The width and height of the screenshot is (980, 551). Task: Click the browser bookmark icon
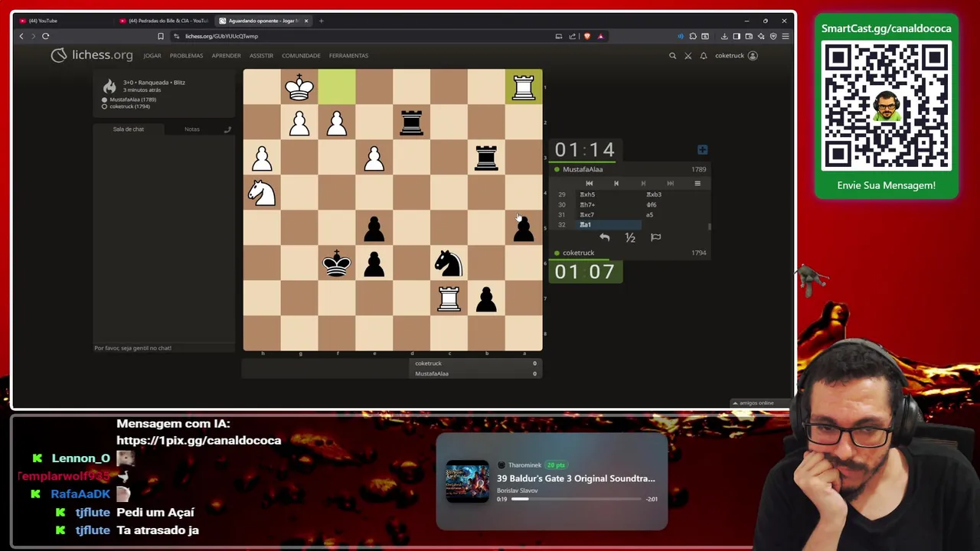pos(160,36)
